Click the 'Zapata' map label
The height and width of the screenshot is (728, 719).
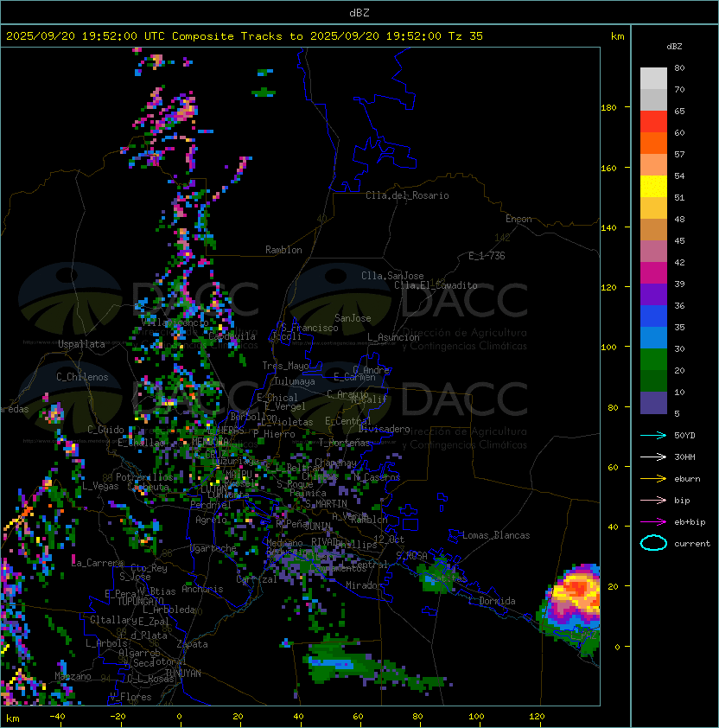tap(192, 644)
